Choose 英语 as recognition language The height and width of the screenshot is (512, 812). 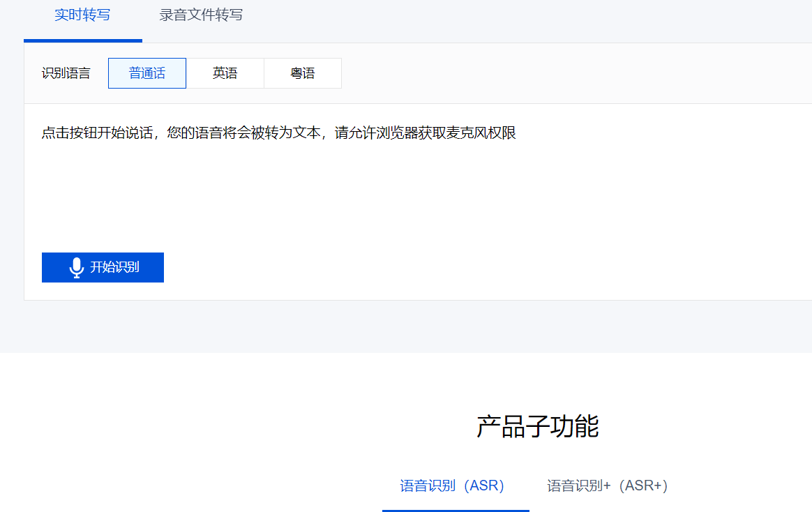tap(225, 73)
